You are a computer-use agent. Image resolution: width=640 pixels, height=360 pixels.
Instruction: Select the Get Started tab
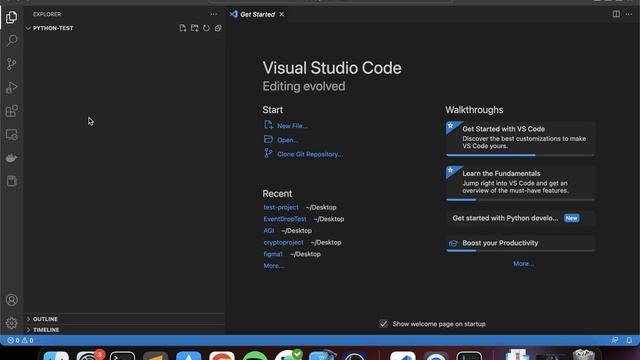pyautogui.click(x=257, y=14)
